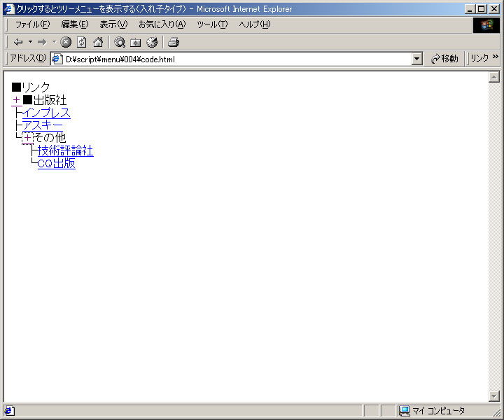This screenshot has height=420, width=504.
Task: Open the 表示(V) menu
Action: (x=113, y=24)
